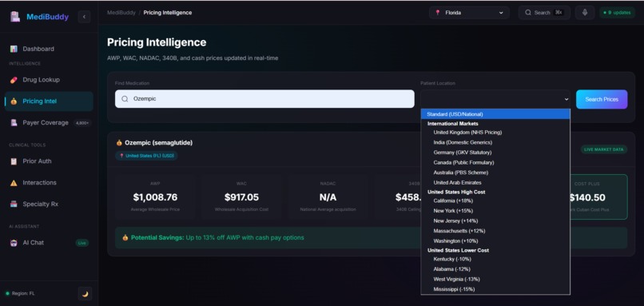Open the 9 updates notification badge

point(618,13)
